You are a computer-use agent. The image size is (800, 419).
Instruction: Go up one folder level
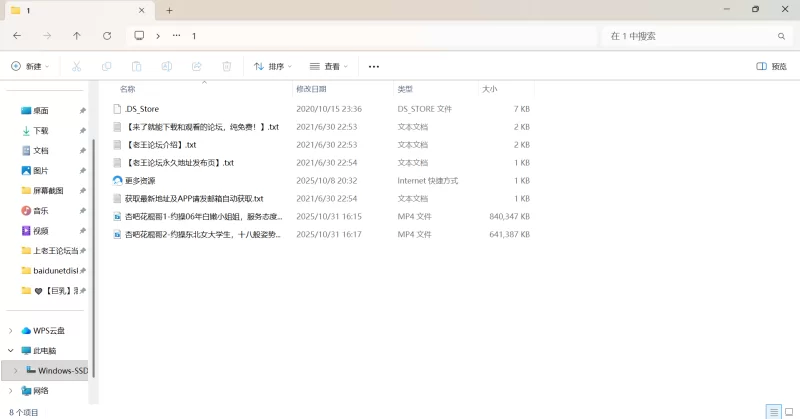pos(77,36)
